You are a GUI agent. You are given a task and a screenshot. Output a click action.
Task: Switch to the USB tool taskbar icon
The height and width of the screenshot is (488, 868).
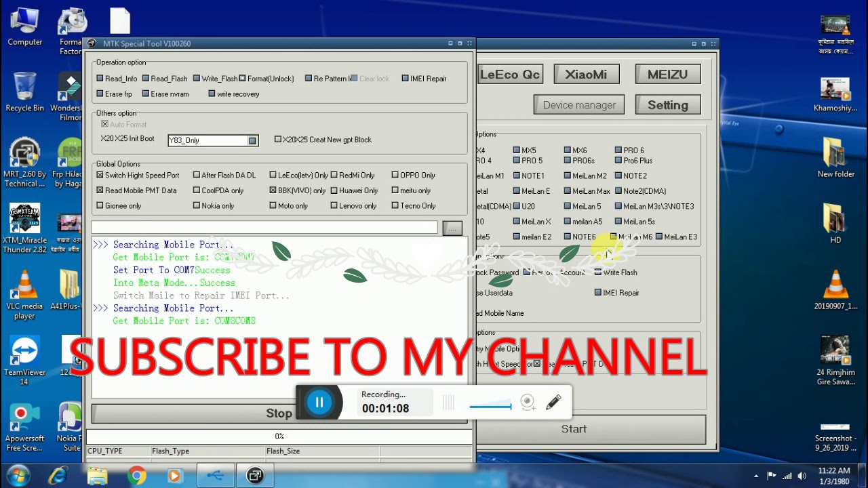216,476
